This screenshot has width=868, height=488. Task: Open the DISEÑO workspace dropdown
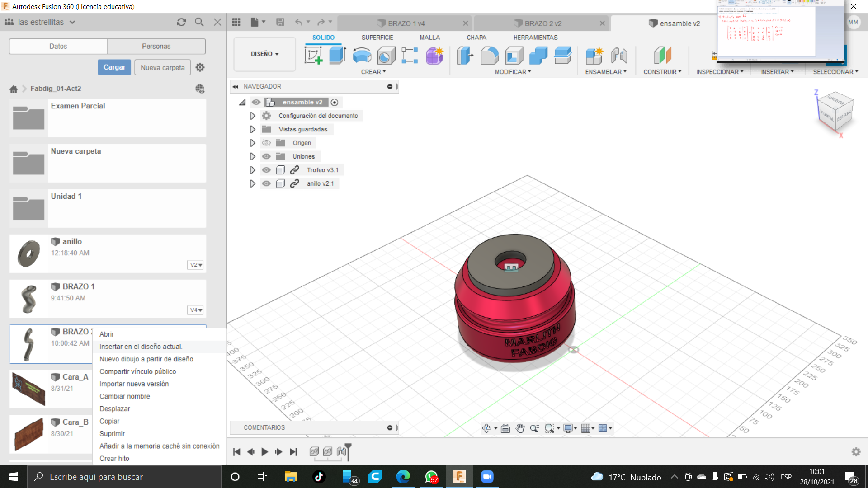264,54
